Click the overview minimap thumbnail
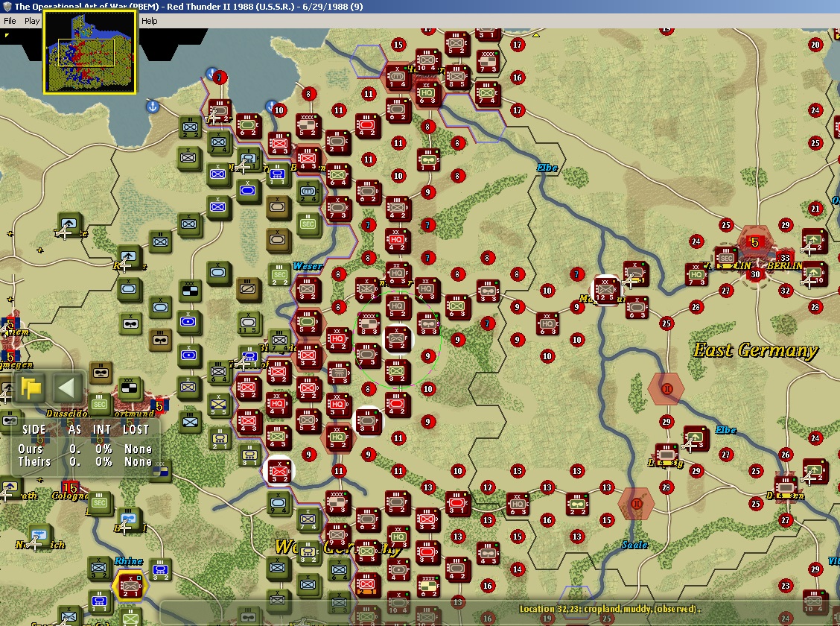Viewport: 840px width, 626px height. [89, 52]
